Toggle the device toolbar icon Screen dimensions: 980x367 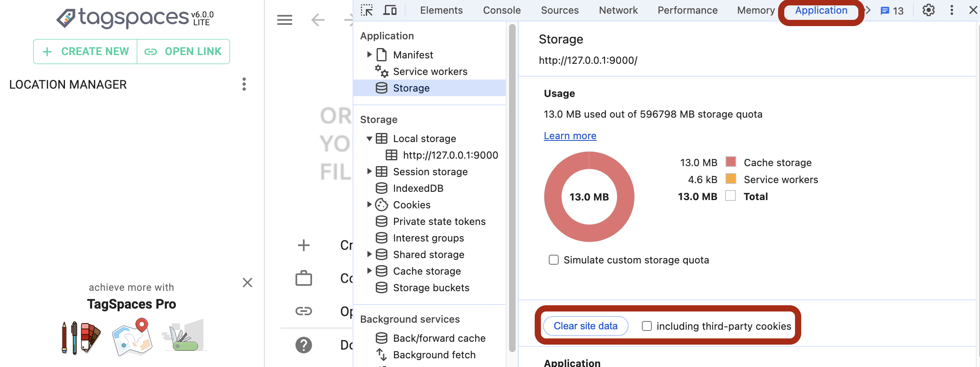point(390,10)
